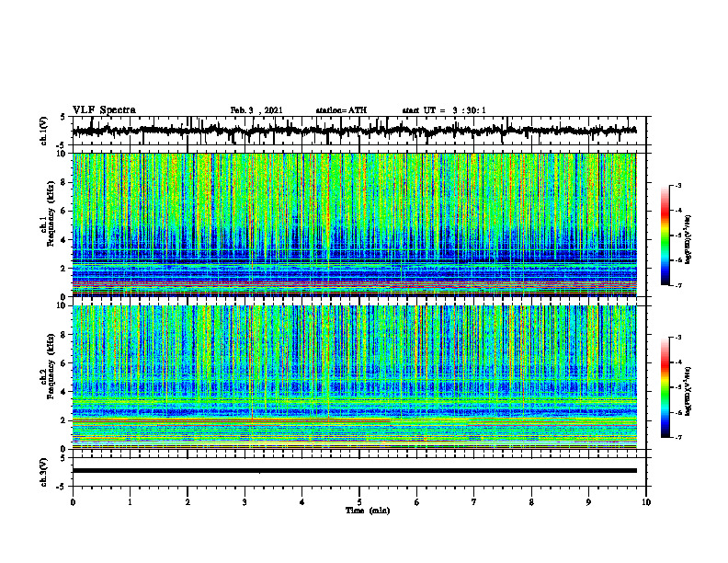The image size is (728, 563).
Task: Click time axis tick label "5"
Action: click(359, 502)
